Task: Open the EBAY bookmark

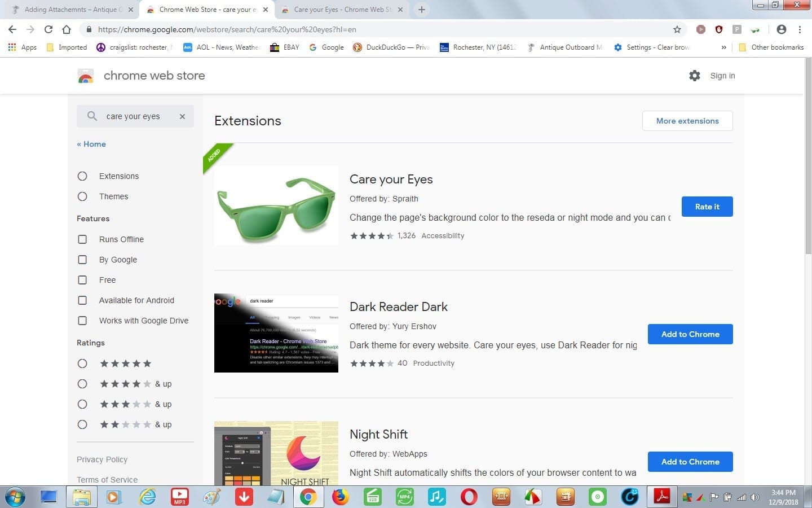Action: tap(285, 47)
